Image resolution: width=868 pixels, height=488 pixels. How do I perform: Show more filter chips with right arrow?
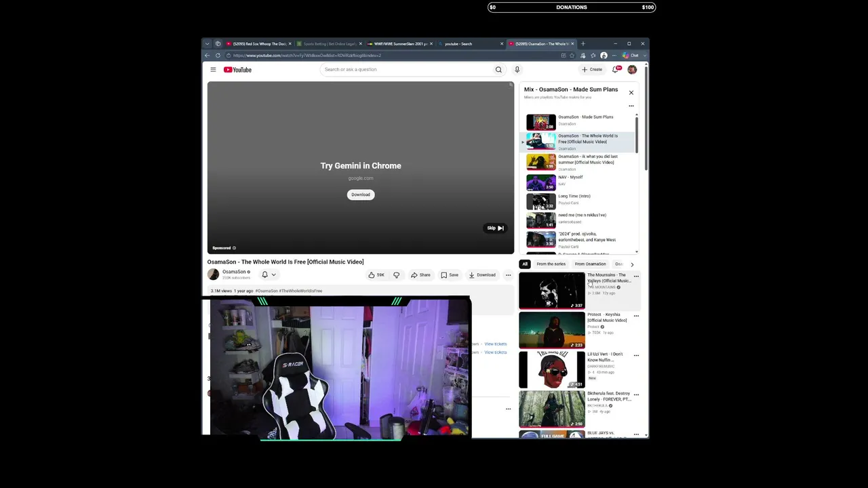[x=632, y=264]
